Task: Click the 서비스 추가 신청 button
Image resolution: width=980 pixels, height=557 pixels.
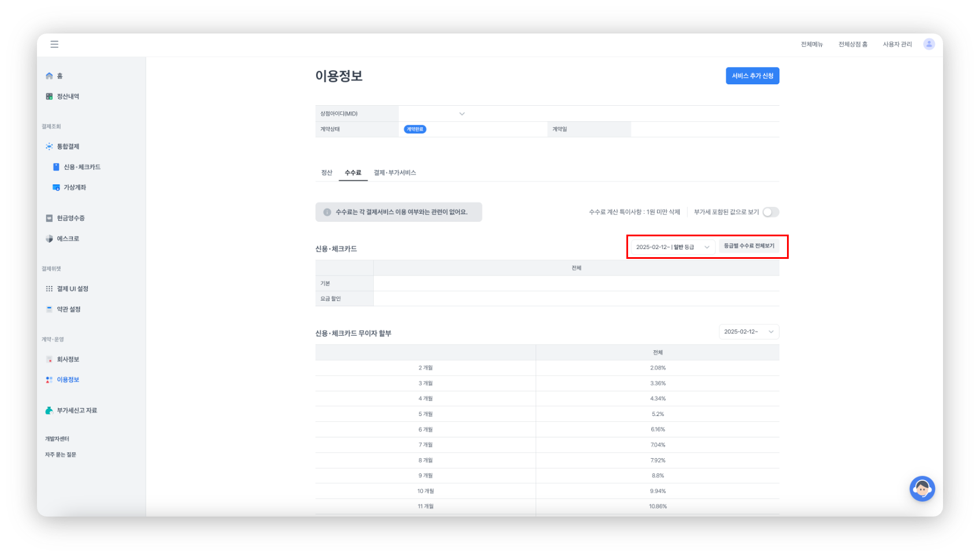Action: [752, 76]
